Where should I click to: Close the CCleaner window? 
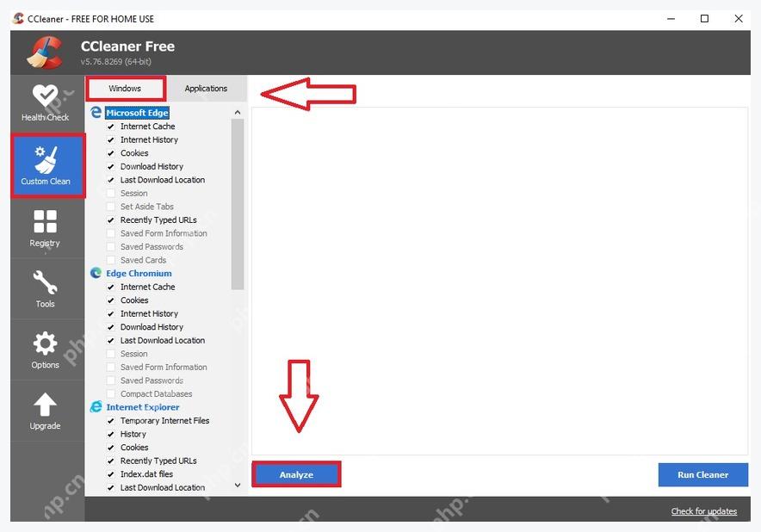(x=739, y=19)
